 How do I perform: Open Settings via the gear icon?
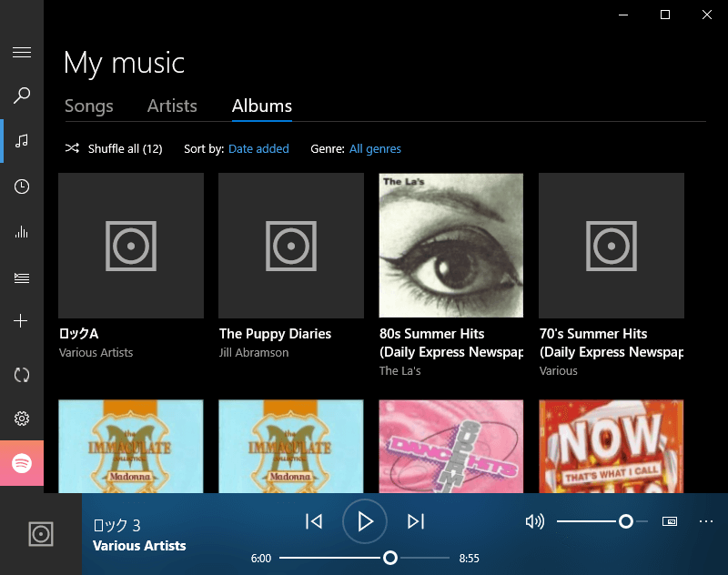click(x=21, y=419)
